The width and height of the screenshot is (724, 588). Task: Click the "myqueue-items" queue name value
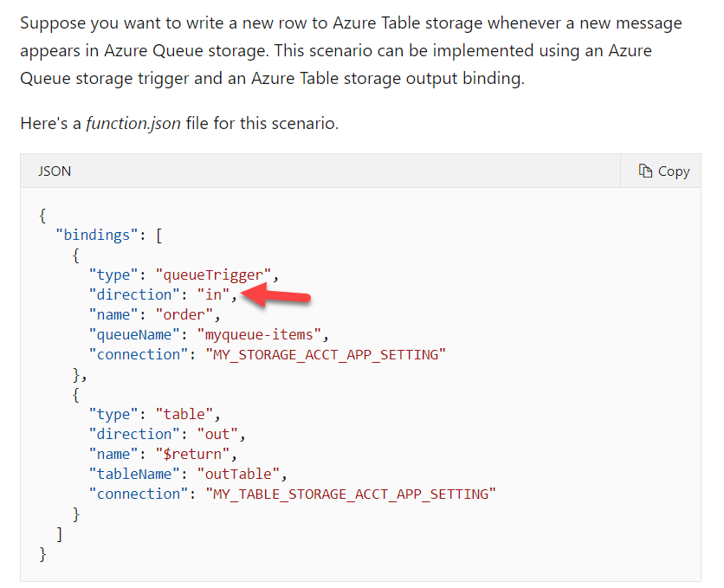pyautogui.click(x=259, y=334)
